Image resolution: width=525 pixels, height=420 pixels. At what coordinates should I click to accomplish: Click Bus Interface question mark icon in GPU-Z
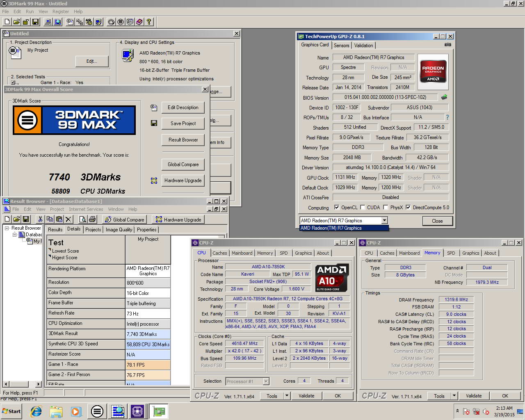click(x=447, y=117)
